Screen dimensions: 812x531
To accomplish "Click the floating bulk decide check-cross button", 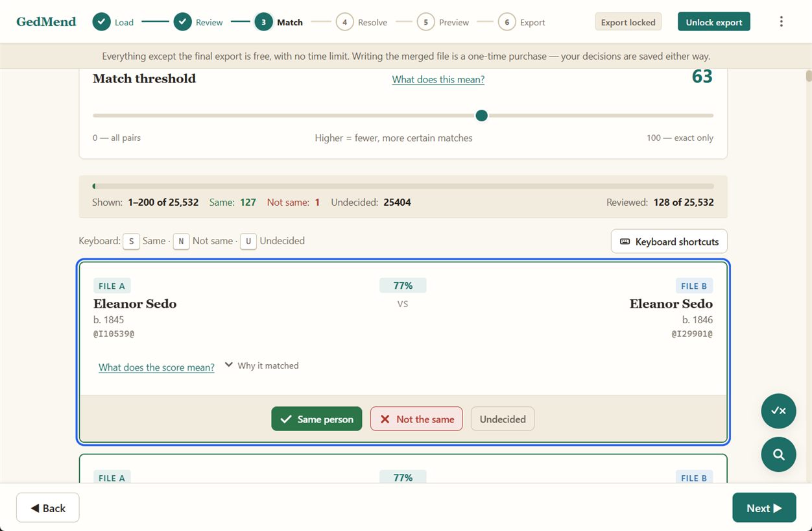I will click(x=778, y=411).
